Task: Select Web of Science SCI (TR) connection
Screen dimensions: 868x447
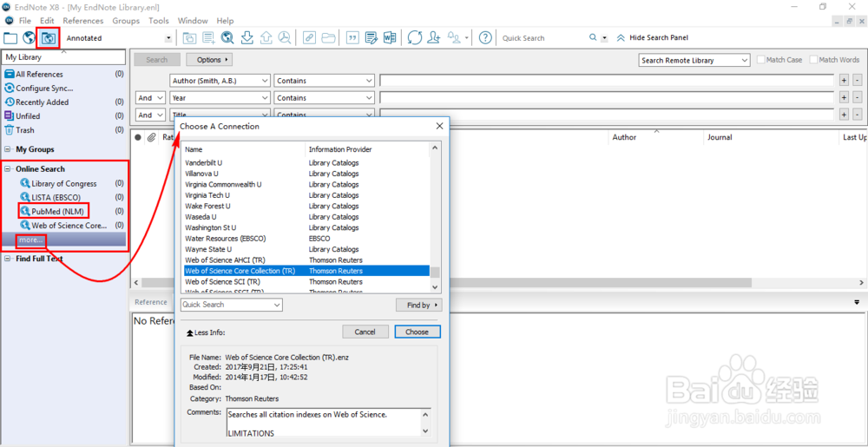Action: tap(307, 281)
